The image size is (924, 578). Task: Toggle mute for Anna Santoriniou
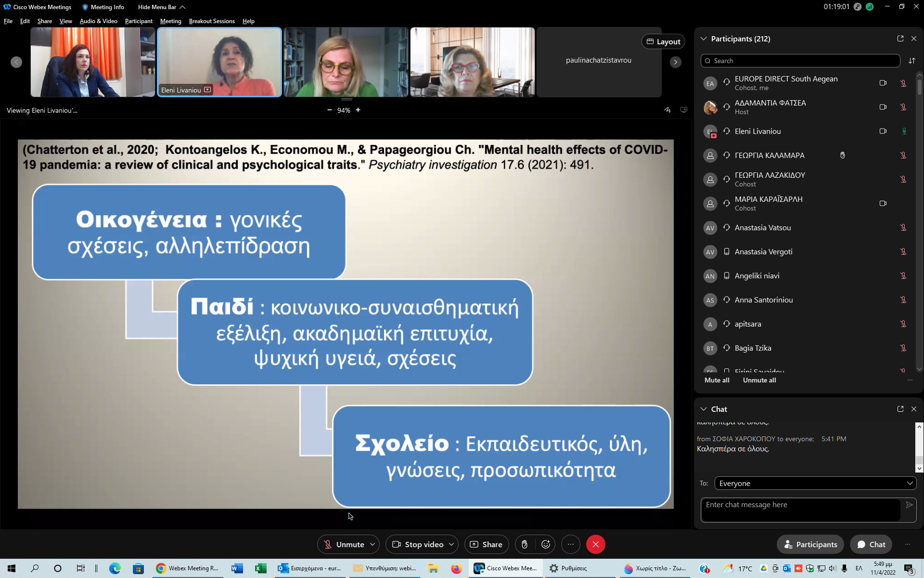point(903,300)
